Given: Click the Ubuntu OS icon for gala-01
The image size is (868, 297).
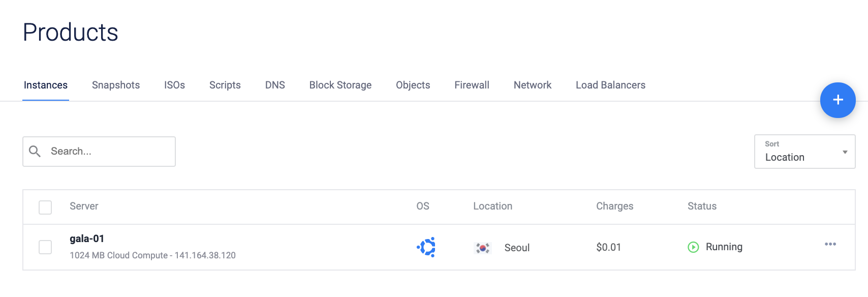Looking at the screenshot, I should 426,247.
